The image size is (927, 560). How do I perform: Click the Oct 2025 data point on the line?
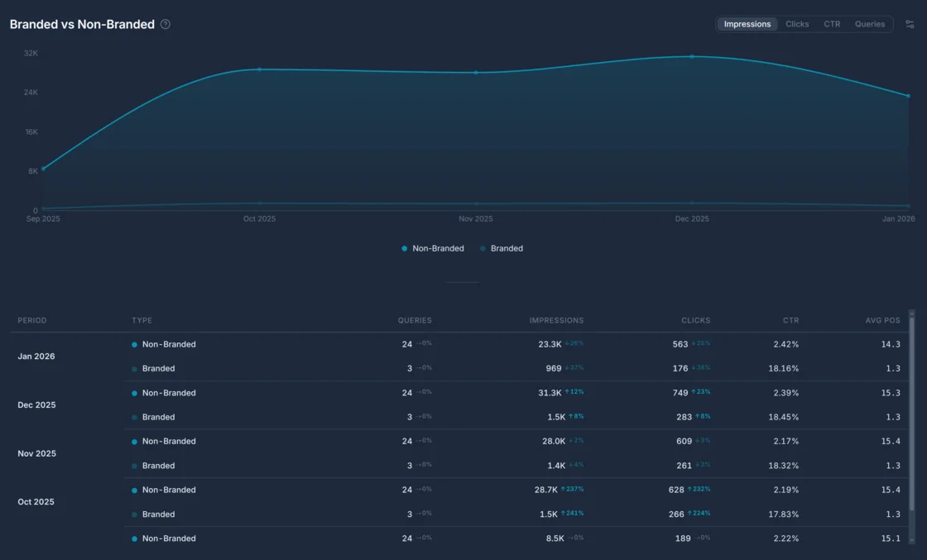click(259, 69)
